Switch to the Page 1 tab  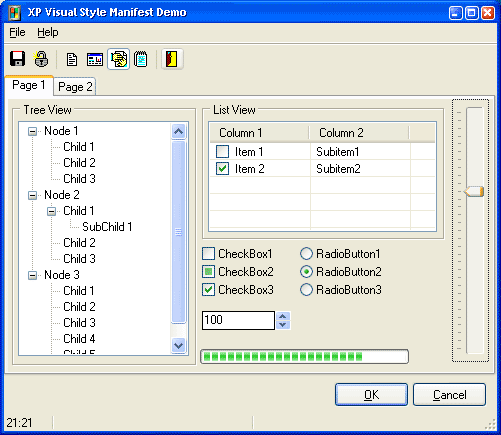[29, 85]
